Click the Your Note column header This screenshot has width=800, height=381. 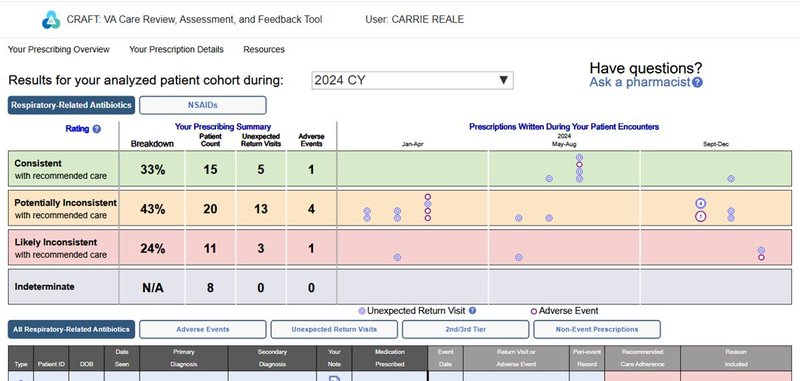click(334, 358)
